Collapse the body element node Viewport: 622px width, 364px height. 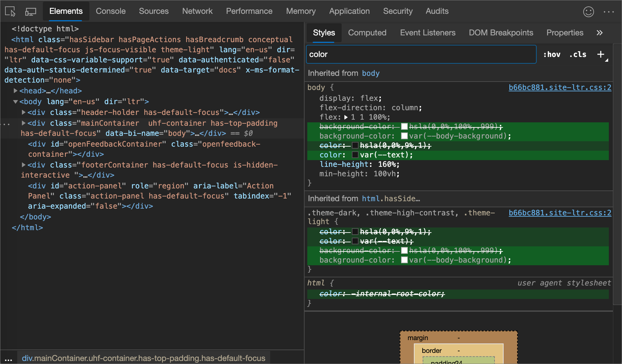(x=16, y=101)
